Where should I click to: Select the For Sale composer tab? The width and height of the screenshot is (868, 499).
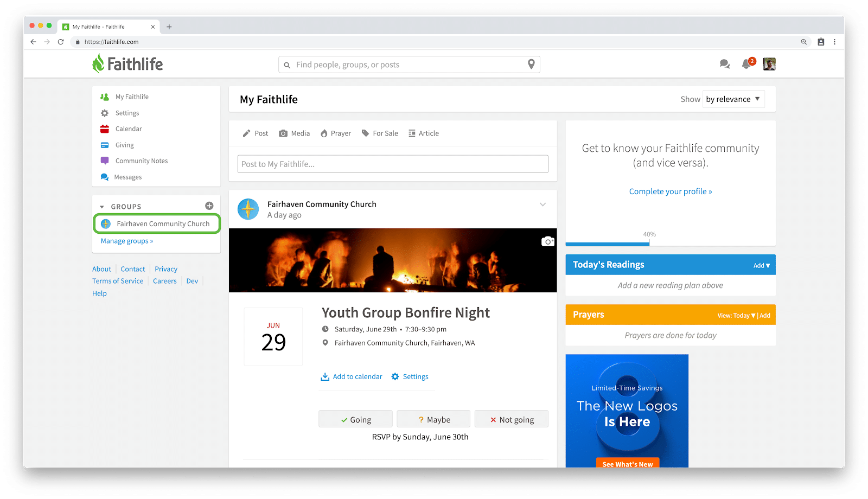click(380, 133)
